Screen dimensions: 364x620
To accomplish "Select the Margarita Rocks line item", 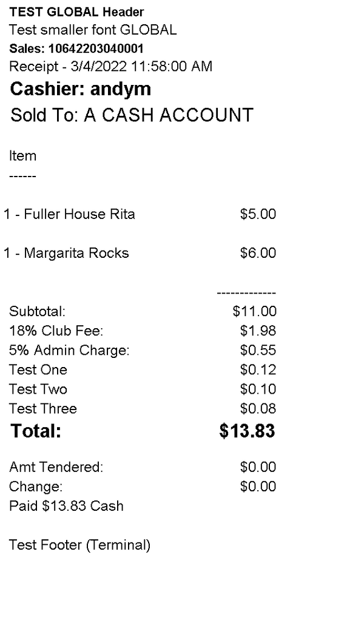I will tap(66, 253).
